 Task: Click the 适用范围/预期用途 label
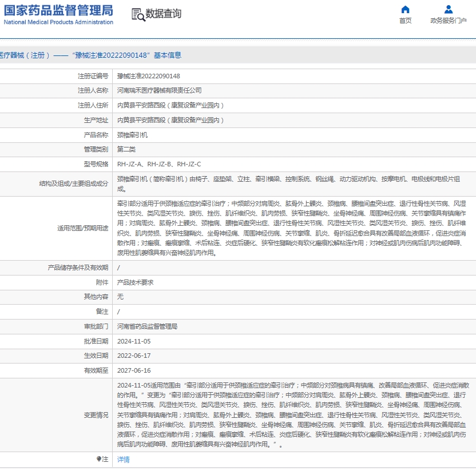83,228
